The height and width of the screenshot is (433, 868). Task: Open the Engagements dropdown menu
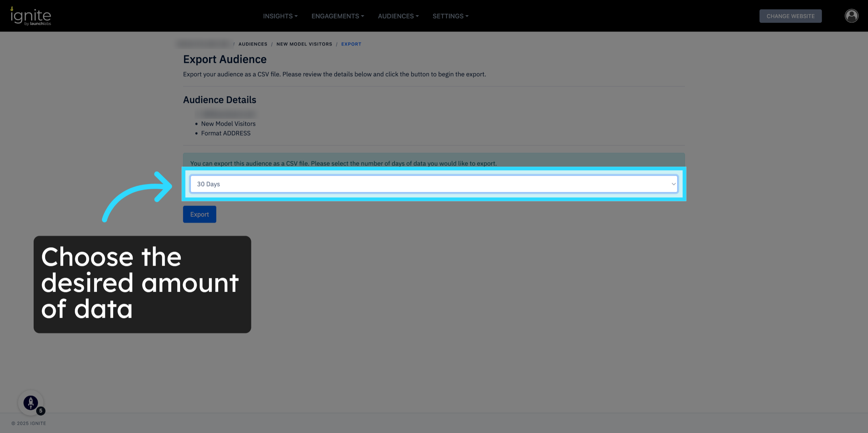338,16
